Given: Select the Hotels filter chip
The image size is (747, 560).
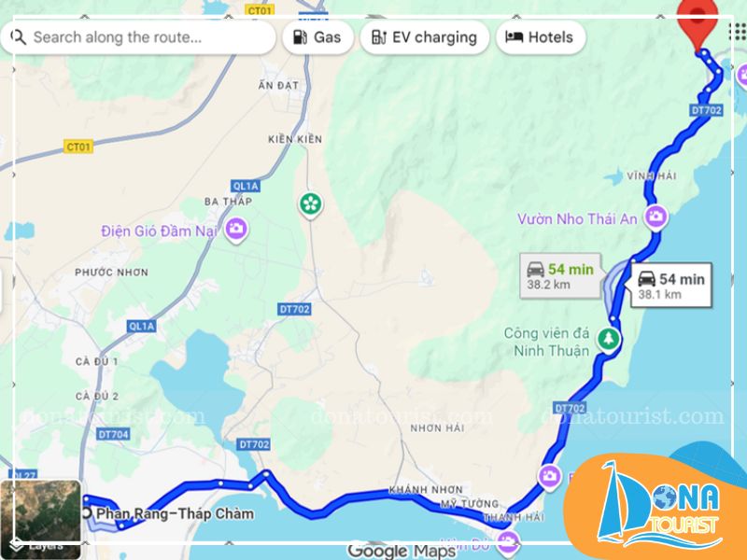Looking at the screenshot, I should click(541, 37).
